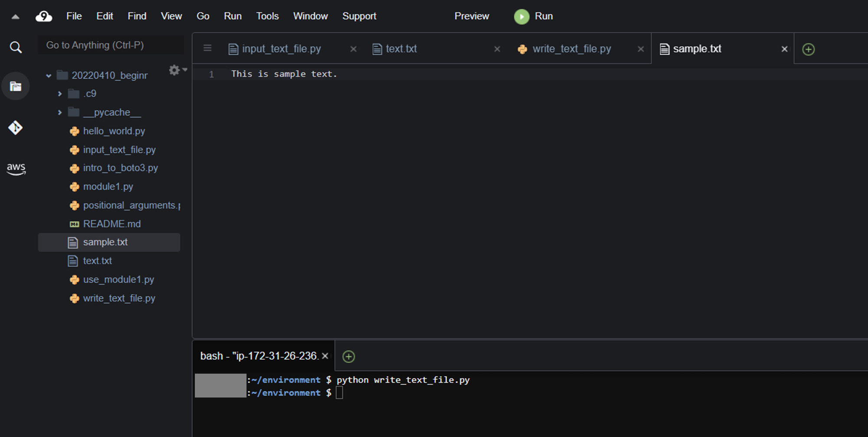This screenshot has width=868, height=437.
Task: Select input_text_file.py in the file tree
Action: [119, 150]
